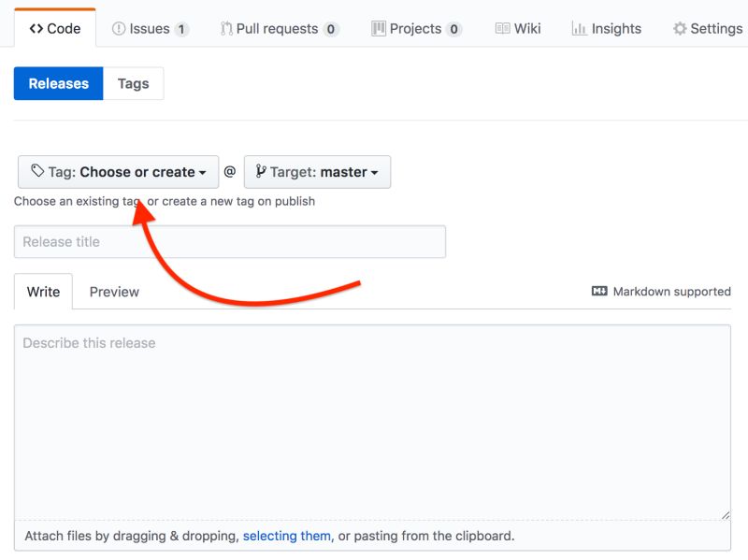Click the exclamation icon next to Issues

coord(118,28)
